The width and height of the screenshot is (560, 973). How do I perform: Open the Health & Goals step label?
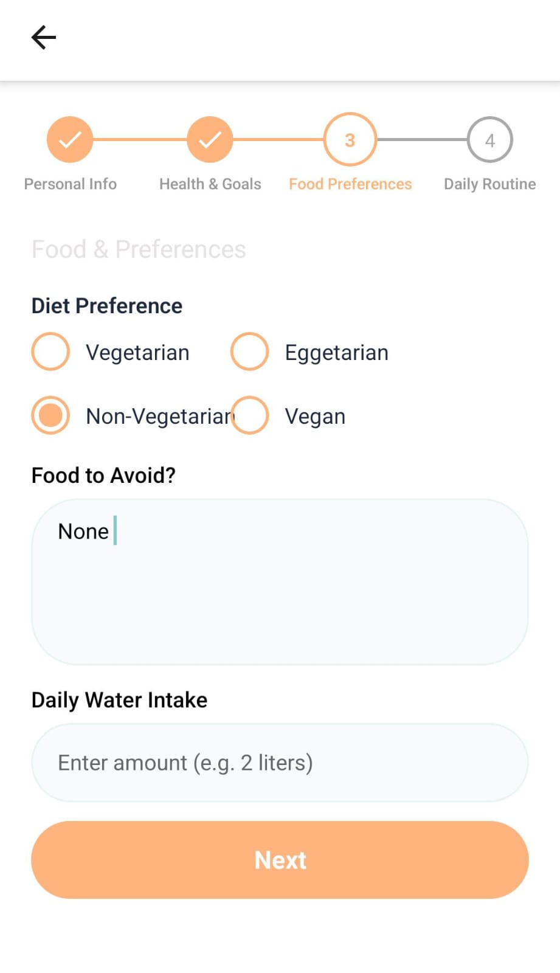(x=210, y=184)
